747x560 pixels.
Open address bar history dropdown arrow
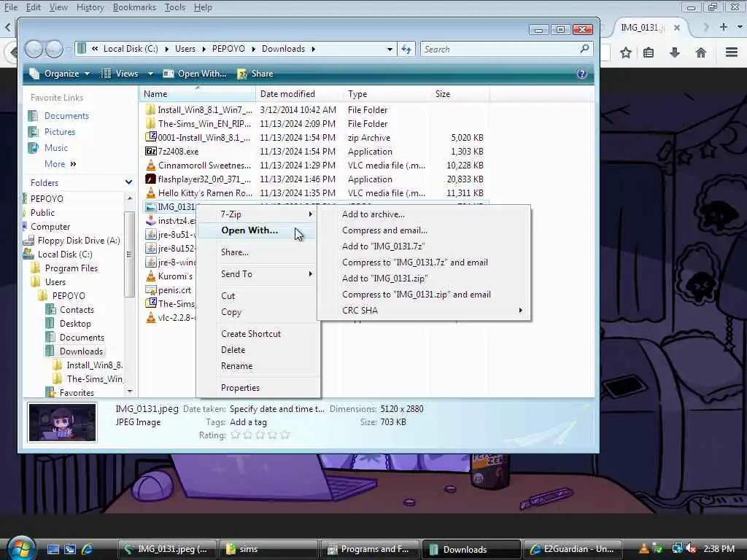(390, 49)
